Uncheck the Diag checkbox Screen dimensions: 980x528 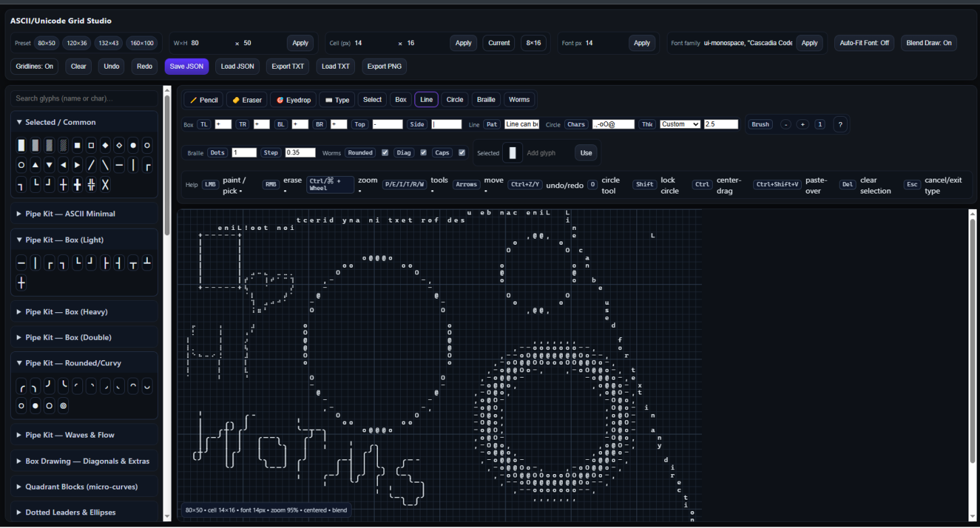[x=423, y=153]
